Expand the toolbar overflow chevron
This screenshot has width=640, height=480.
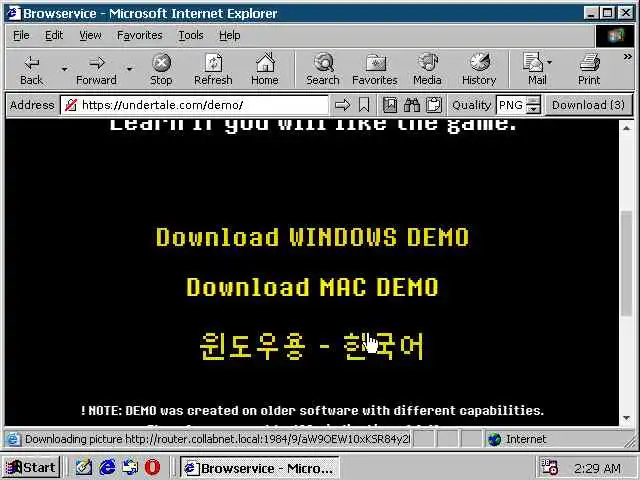628,57
